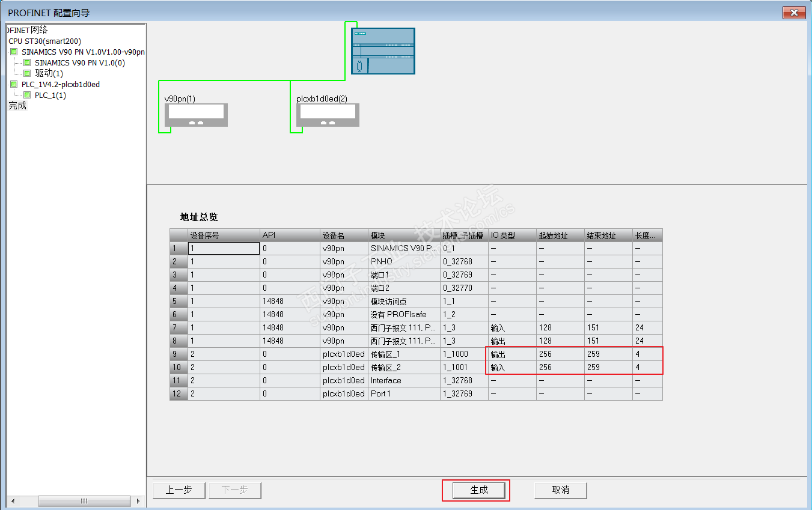Click the tree panel scrollbar right arrow
Image resolution: width=812 pixels, height=510 pixels.
pyautogui.click(x=138, y=501)
